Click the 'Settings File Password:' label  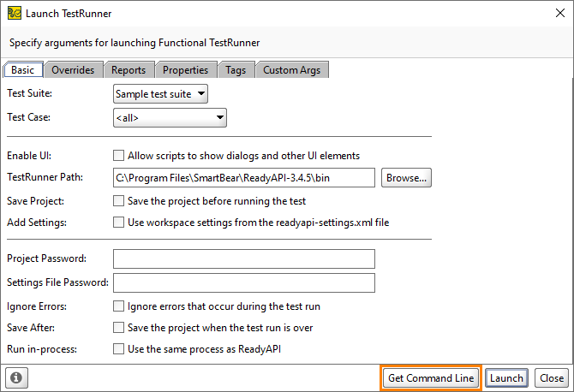click(x=58, y=282)
